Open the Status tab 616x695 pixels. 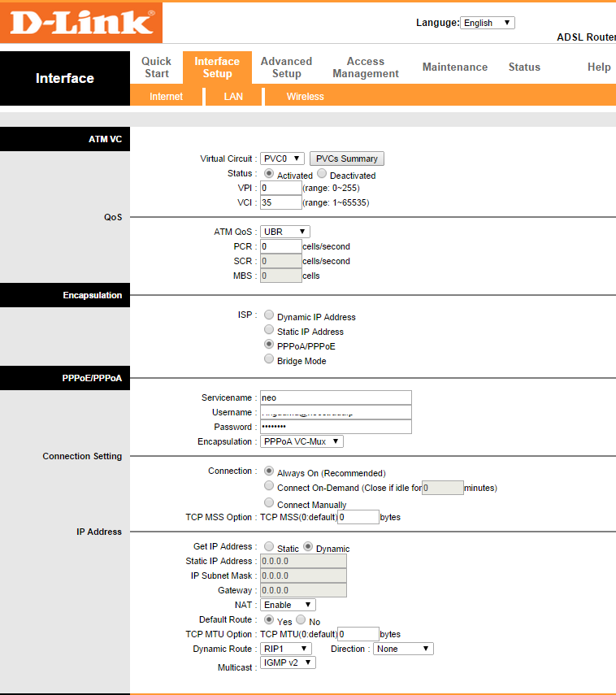(x=524, y=67)
